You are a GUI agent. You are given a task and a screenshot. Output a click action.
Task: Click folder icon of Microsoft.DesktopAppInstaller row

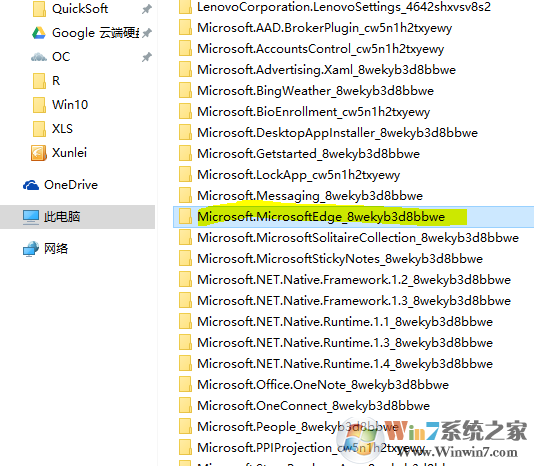tap(186, 133)
